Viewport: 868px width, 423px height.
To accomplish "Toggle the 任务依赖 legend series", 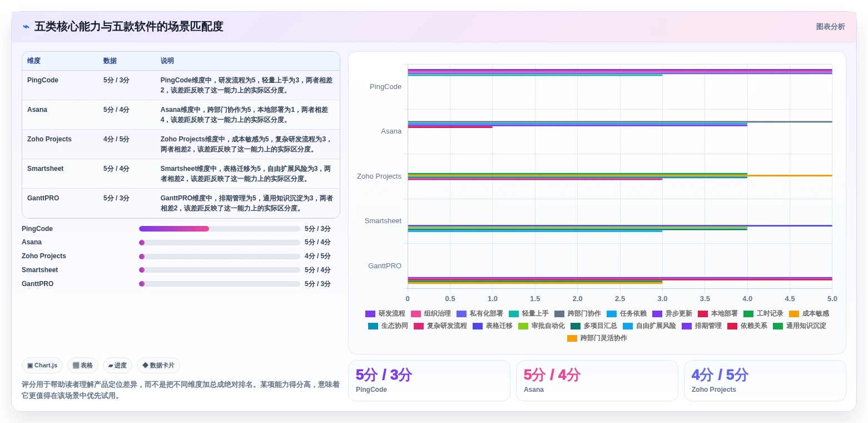I will [627, 313].
